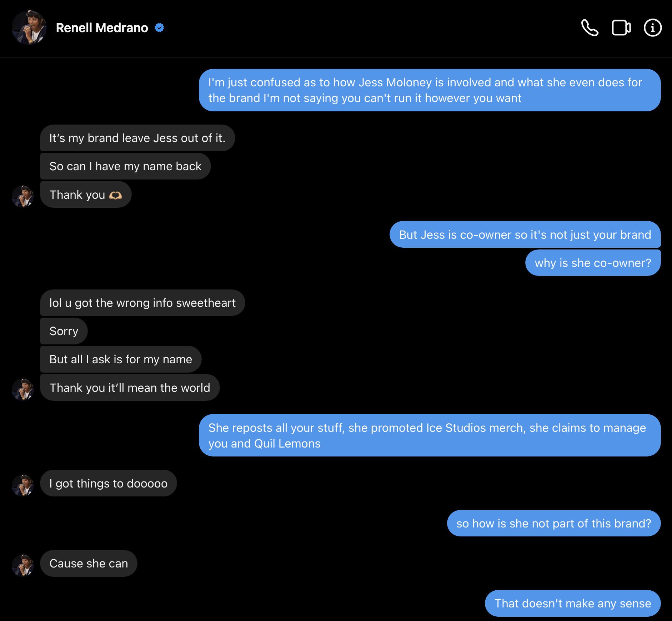The width and height of the screenshot is (672, 621).
Task: Select the "That doesn't make any sense" message
Action: point(572,604)
